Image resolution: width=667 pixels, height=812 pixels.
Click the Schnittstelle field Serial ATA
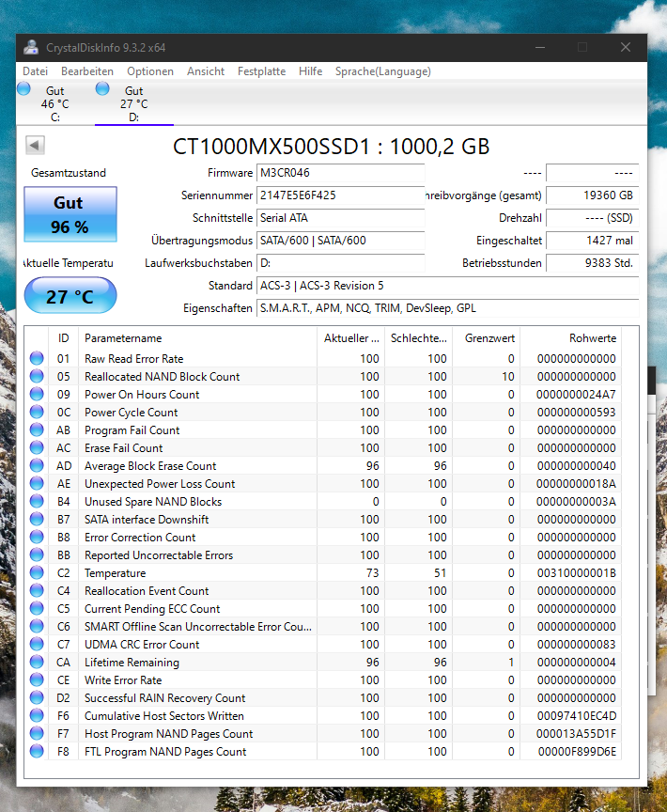(340, 218)
